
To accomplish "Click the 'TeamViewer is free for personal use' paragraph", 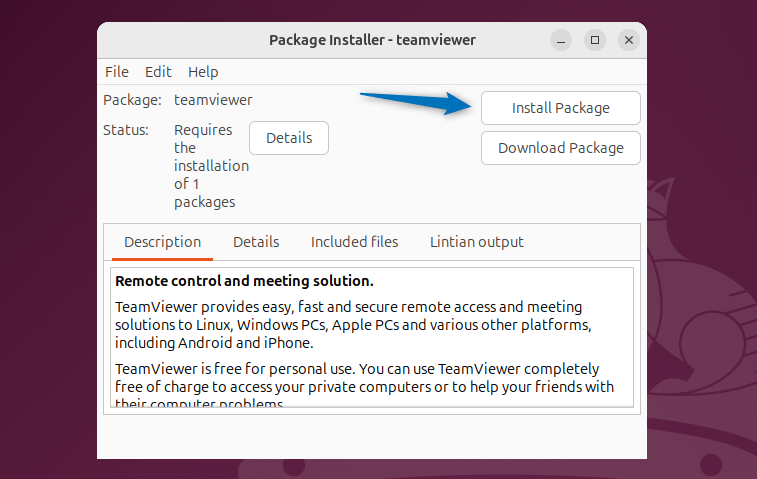I will click(x=364, y=385).
